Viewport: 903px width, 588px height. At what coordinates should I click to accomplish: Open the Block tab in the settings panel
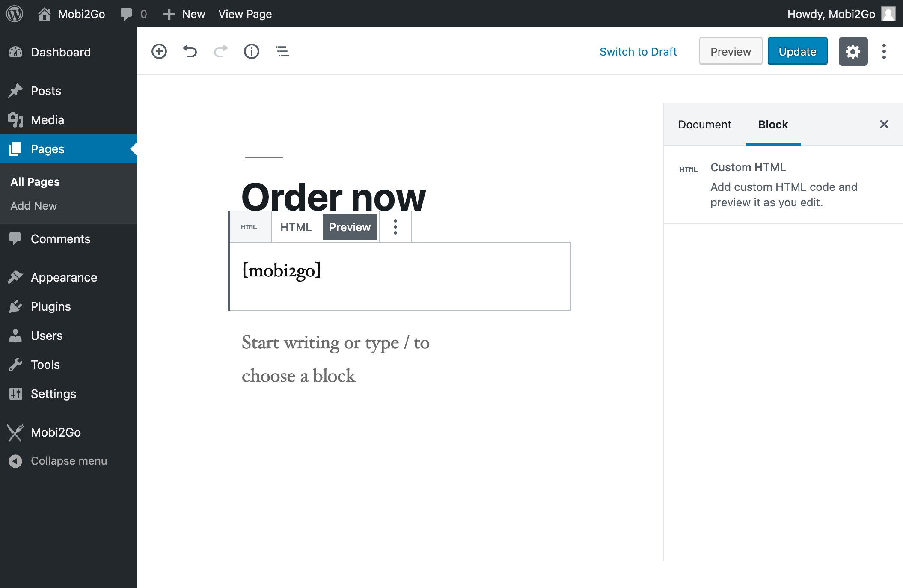tap(773, 124)
